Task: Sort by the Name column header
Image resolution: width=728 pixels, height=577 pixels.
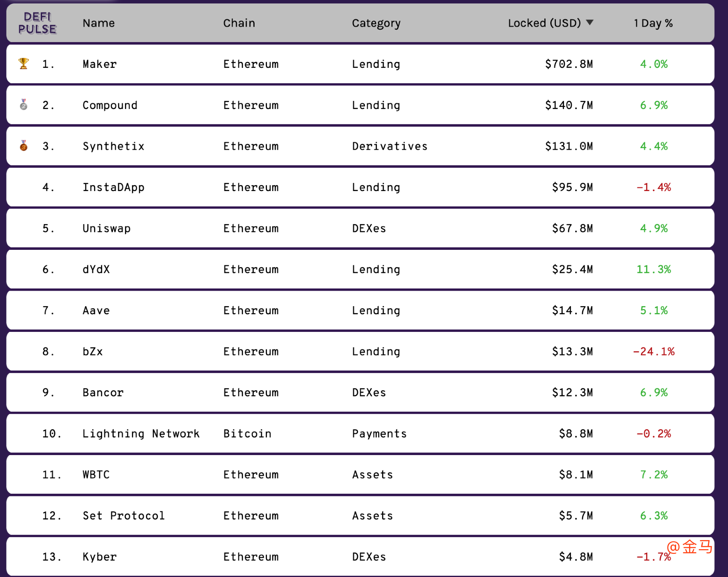Action: (99, 23)
